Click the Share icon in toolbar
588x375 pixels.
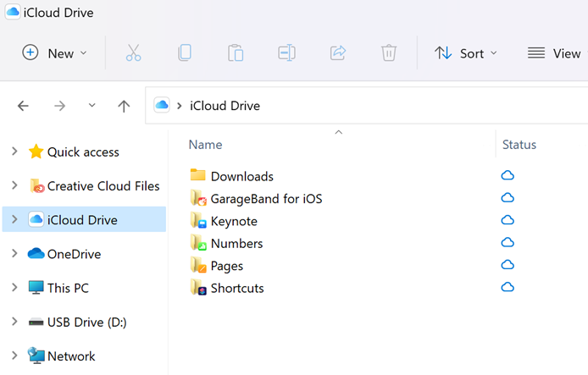[x=338, y=52]
